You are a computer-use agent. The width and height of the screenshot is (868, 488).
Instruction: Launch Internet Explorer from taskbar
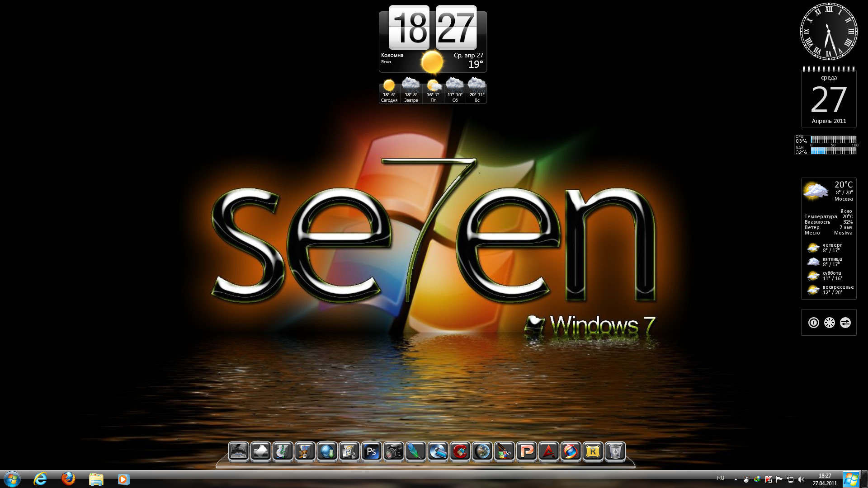(x=40, y=479)
